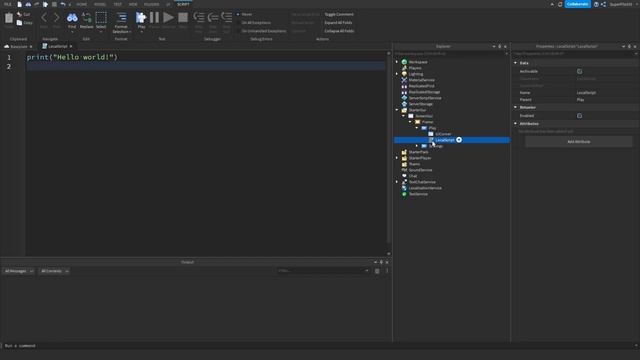Collapse the StarterGui tree node
This screenshot has height=360, width=640.
[397, 110]
